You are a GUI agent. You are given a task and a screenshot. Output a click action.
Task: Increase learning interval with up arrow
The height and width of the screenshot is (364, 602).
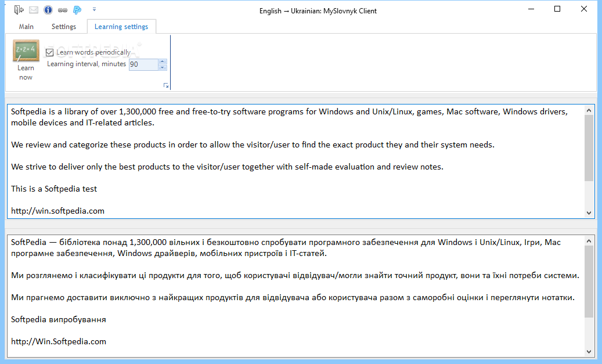(x=163, y=62)
